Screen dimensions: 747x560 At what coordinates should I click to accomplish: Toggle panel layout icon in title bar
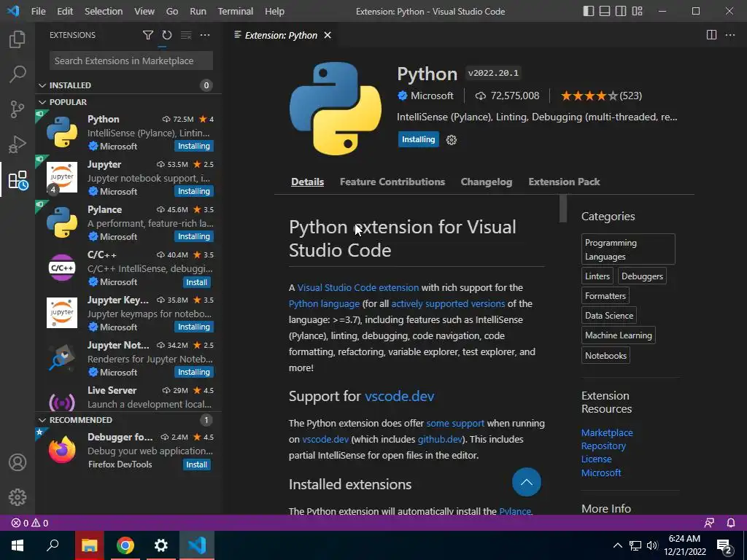(x=605, y=11)
